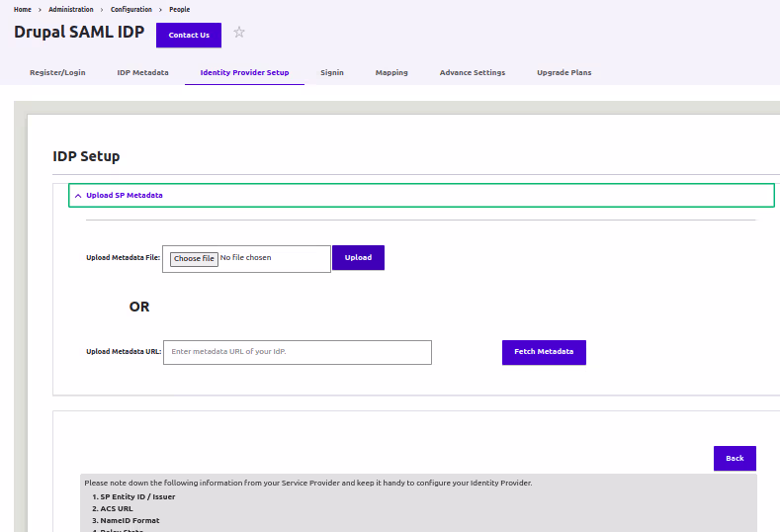The height and width of the screenshot is (532, 780).
Task: Click the Upload button
Action: [x=358, y=258]
